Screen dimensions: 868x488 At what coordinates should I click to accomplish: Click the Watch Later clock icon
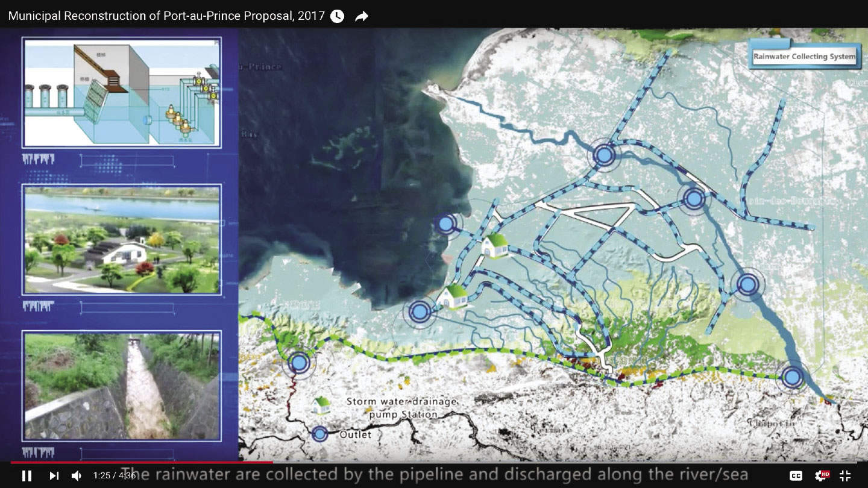(x=338, y=16)
